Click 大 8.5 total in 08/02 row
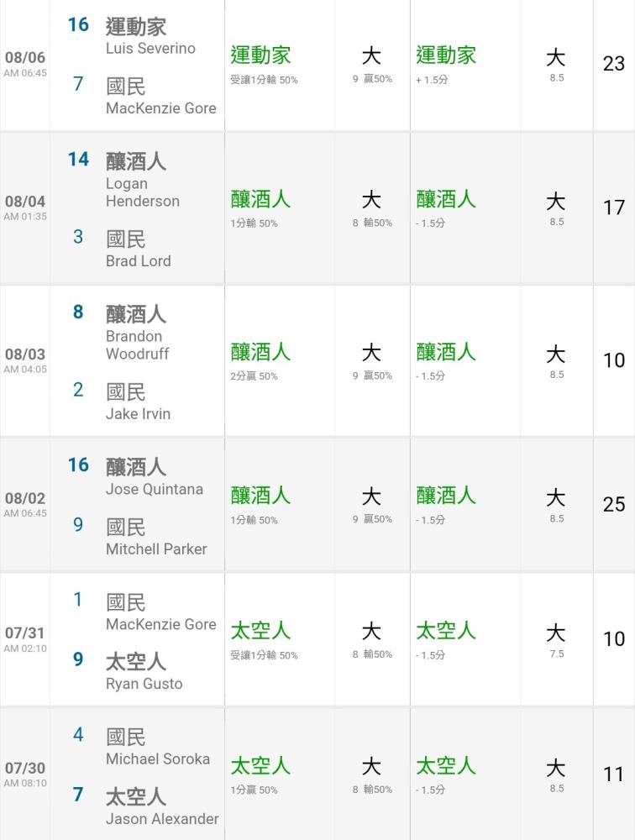The image size is (635, 840). [x=556, y=505]
